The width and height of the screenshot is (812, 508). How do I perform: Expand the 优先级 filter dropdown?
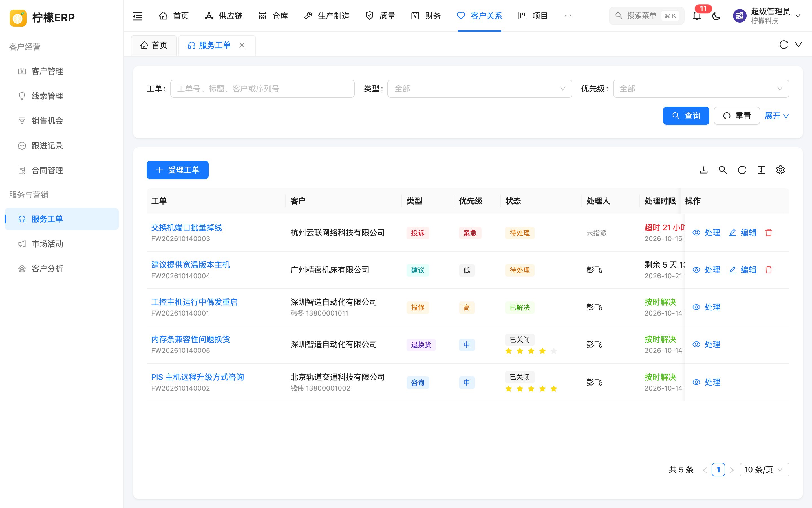point(701,89)
